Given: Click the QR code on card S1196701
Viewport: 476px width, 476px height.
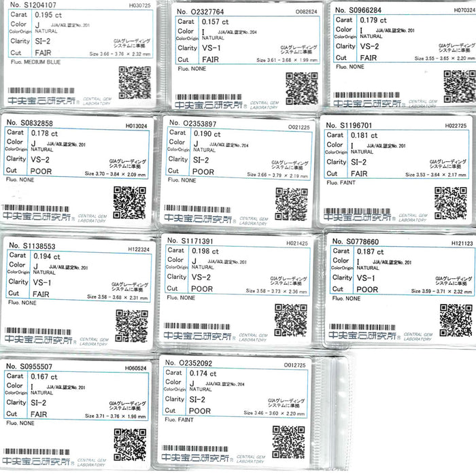Looking at the screenshot, I should [450, 203].
